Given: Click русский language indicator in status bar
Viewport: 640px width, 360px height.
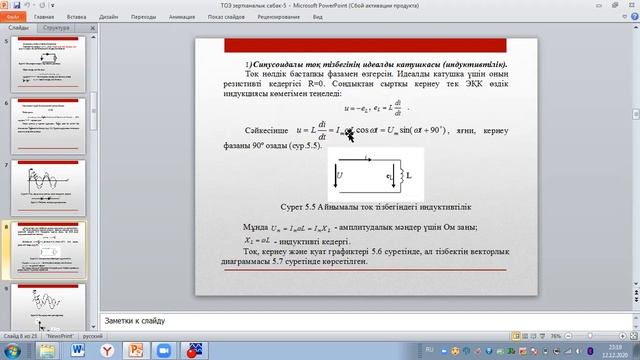Looking at the screenshot, I should click(93, 336).
